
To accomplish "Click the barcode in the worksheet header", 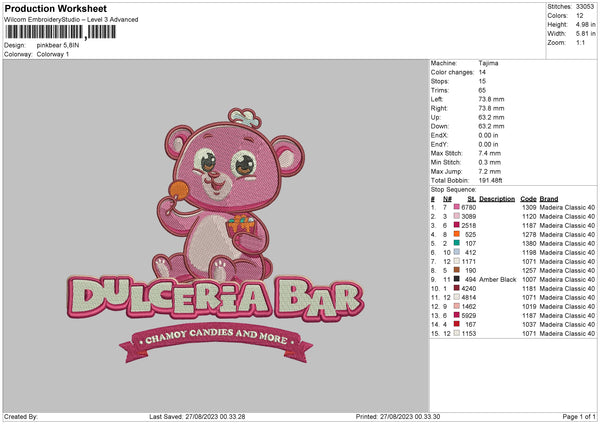I will [x=45, y=32].
